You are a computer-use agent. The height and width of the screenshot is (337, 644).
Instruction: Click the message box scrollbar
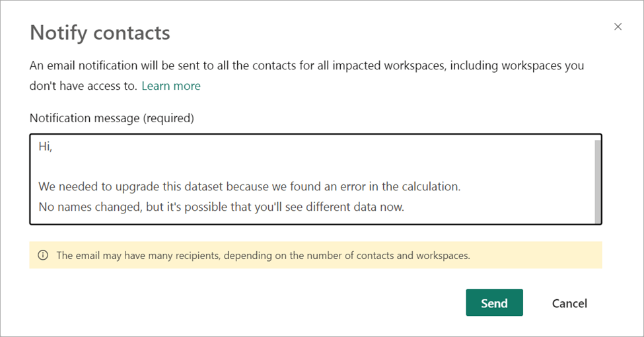pyautogui.click(x=597, y=180)
